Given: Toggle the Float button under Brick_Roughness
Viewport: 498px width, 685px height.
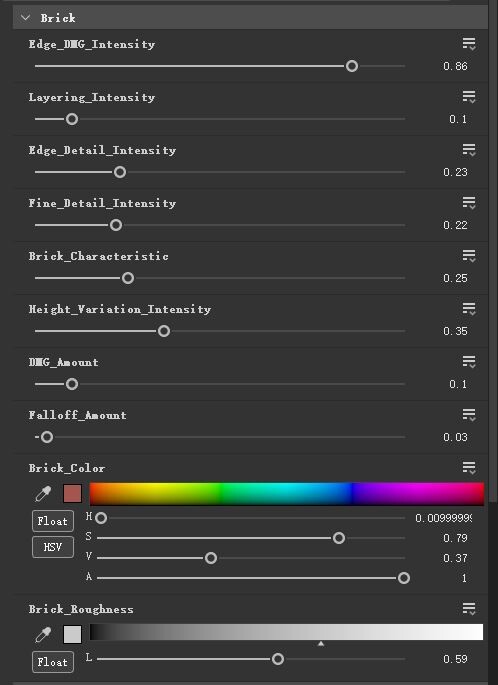Looking at the screenshot, I should click(x=53, y=662).
